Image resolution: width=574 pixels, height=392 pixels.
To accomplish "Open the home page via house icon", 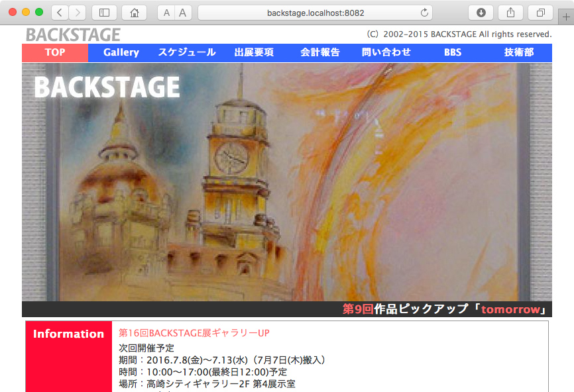I will 135,13.
